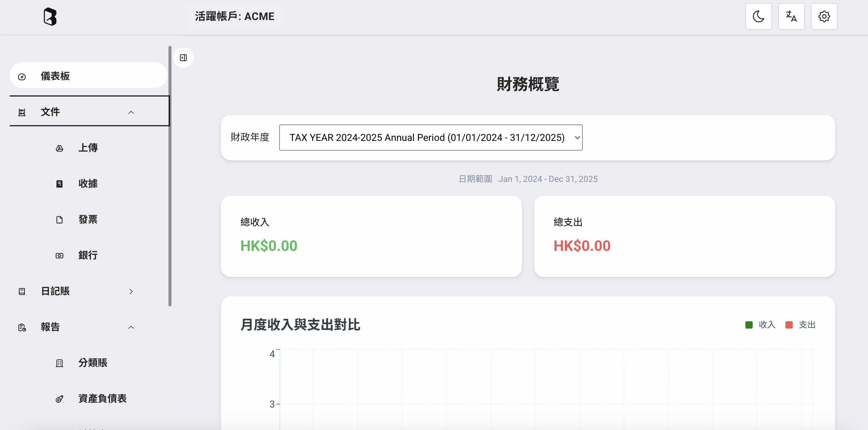Viewport: 868px width, 430px height.
Task: Collapse the sidebar panel toggle
Action: 183,58
